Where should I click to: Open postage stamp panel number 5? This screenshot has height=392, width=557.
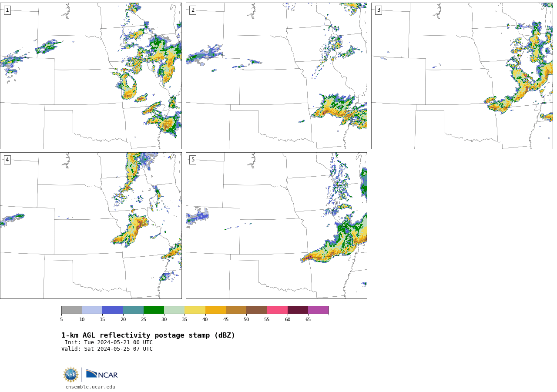tap(276, 225)
